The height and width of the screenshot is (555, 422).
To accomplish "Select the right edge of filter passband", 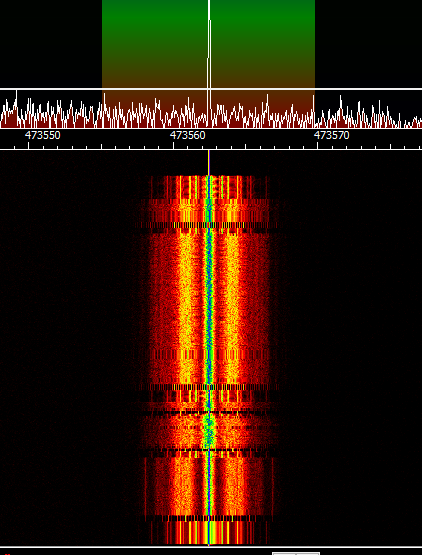I will click(x=315, y=64).
